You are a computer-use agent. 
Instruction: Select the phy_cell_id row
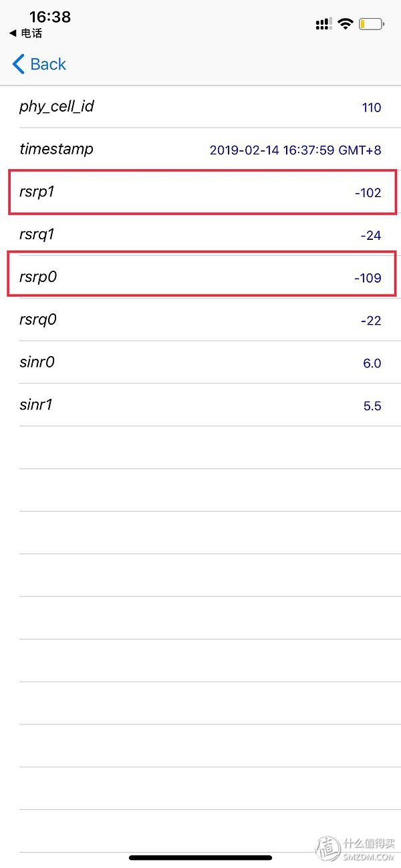coord(200,107)
